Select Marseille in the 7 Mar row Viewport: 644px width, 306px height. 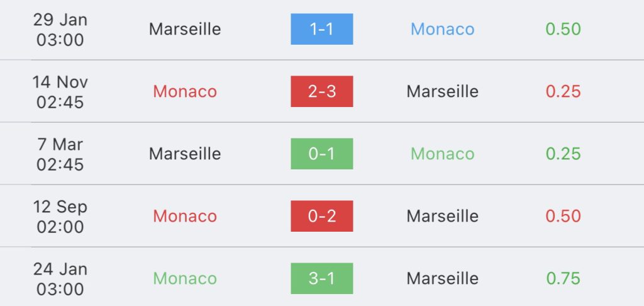(x=185, y=154)
